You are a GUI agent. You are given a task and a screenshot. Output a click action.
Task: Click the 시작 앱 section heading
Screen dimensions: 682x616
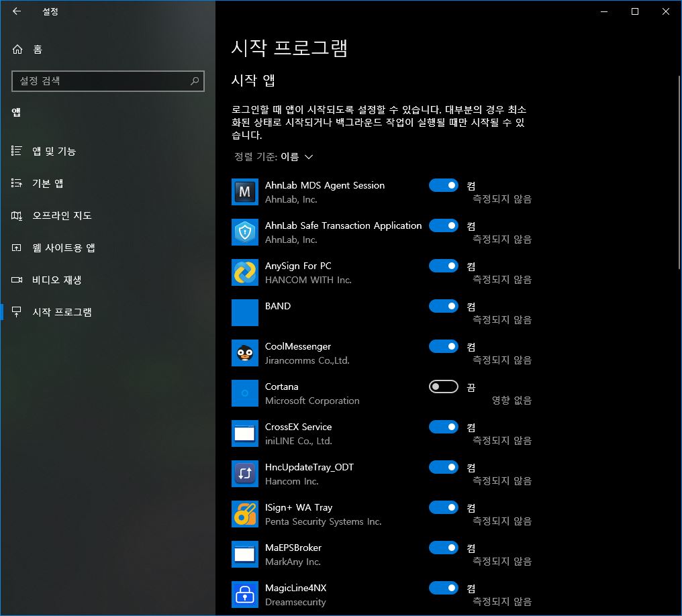(253, 80)
